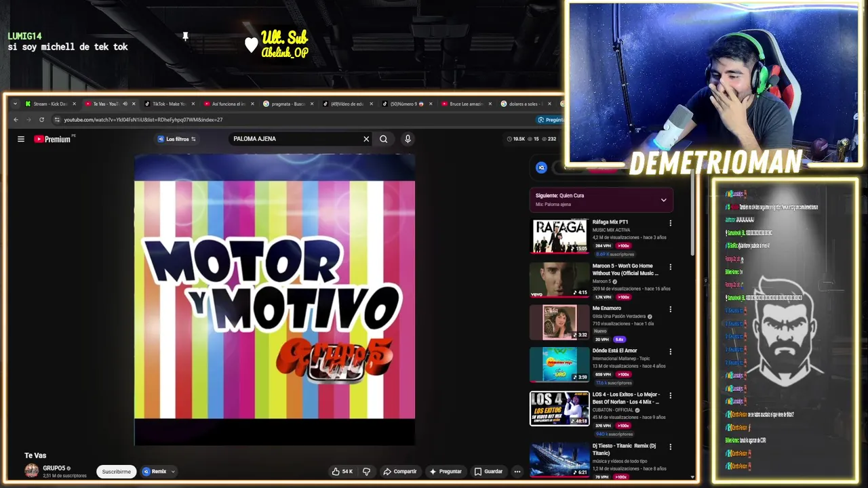Viewport: 868px width, 488px height.
Task: Click the MUSIC MIX ACTIVA channel name
Action: [x=611, y=230]
